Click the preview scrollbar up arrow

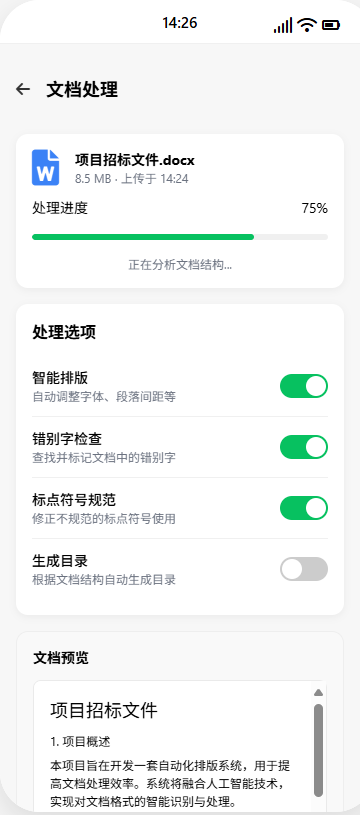pos(318,692)
